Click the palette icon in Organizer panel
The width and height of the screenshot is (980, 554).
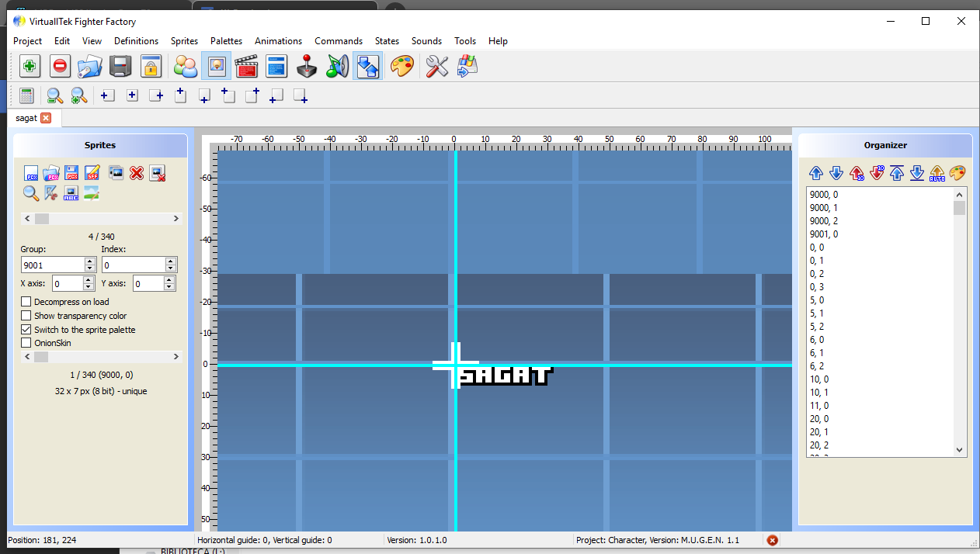click(957, 173)
